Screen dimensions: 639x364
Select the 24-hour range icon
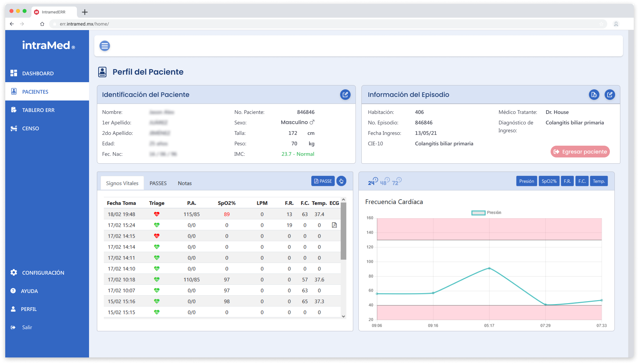click(x=373, y=181)
